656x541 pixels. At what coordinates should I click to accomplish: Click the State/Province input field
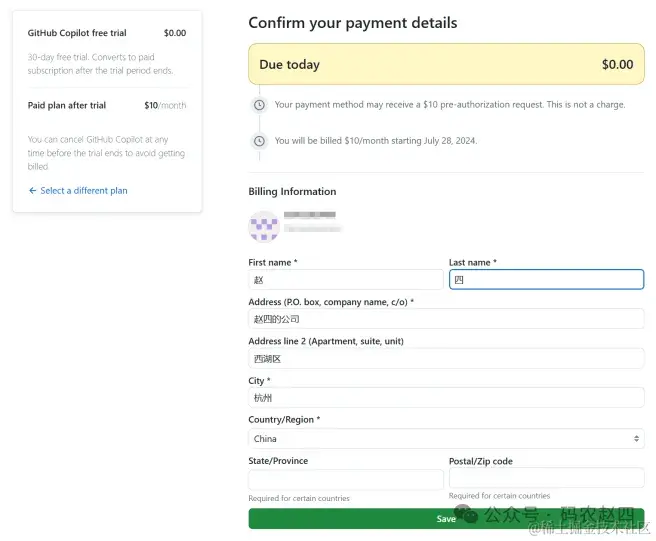[x=345, y=480]
